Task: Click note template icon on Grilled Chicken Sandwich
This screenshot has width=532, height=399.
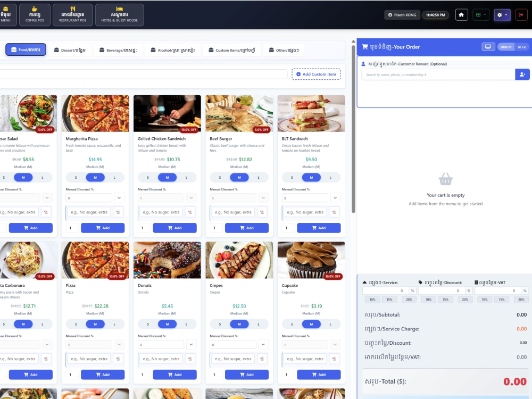Action: click(x=190, y=212)
